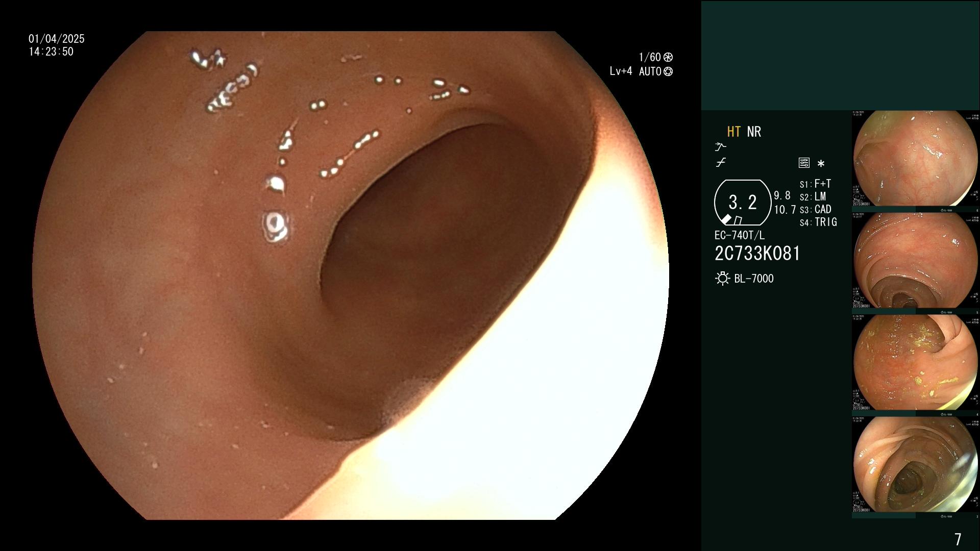
Task: Click the light source icon beside BL-7000
Action: (722, 279)
